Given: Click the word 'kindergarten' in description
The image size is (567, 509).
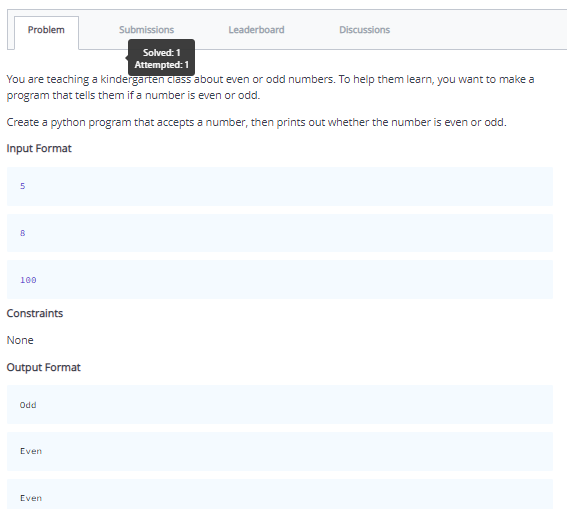Looking at the screenshot, I should (132, 80).
